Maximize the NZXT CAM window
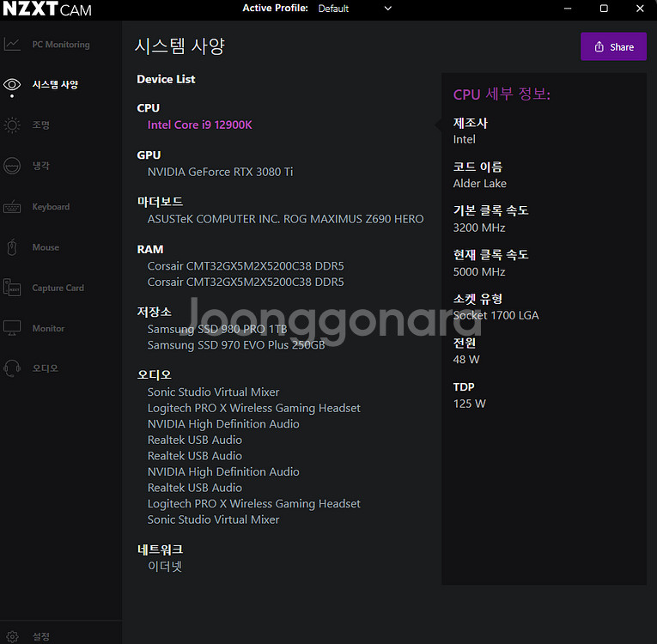 click(604, 9)
